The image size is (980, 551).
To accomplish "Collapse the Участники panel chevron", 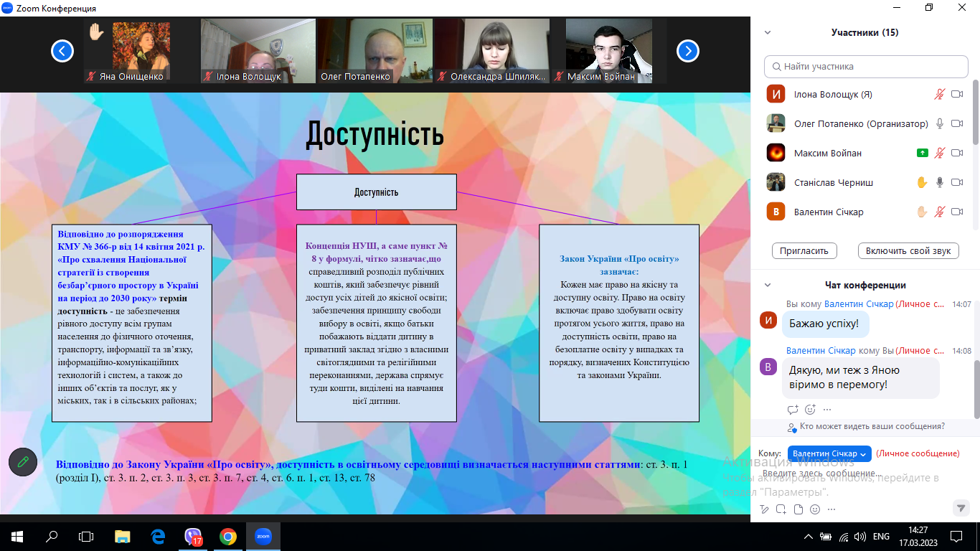I will point(768,32).
